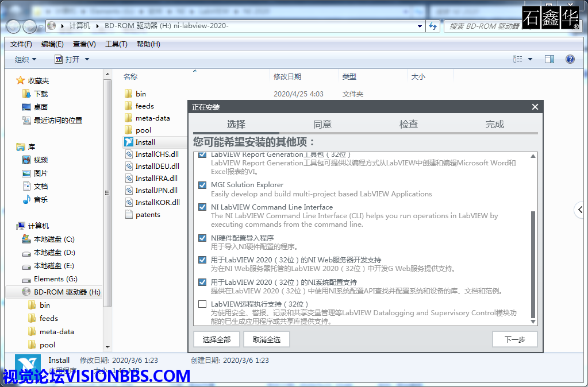This screenshot has width=588, height=387.
Task: Open 下载 in favorites sidebar
Action: pos(40,94)
